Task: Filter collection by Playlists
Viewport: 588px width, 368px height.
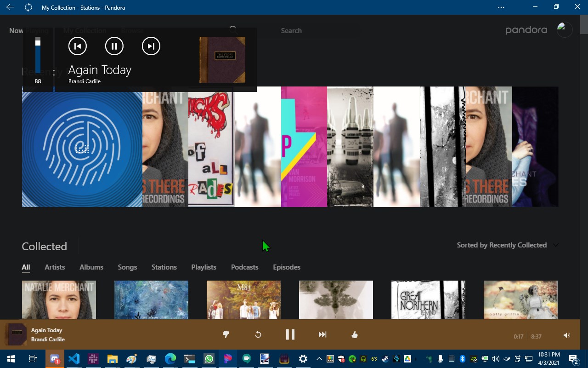Action: (204, 267)
